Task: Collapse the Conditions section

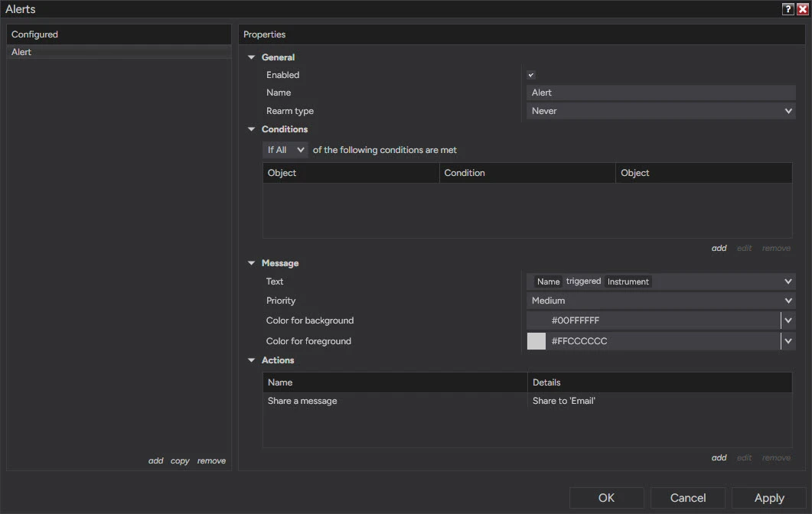Action: 252,129
